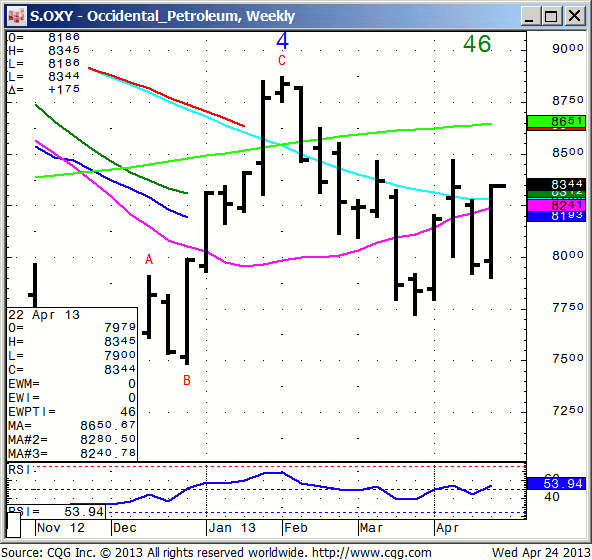Click the green number 46 at top

point(477,44)
